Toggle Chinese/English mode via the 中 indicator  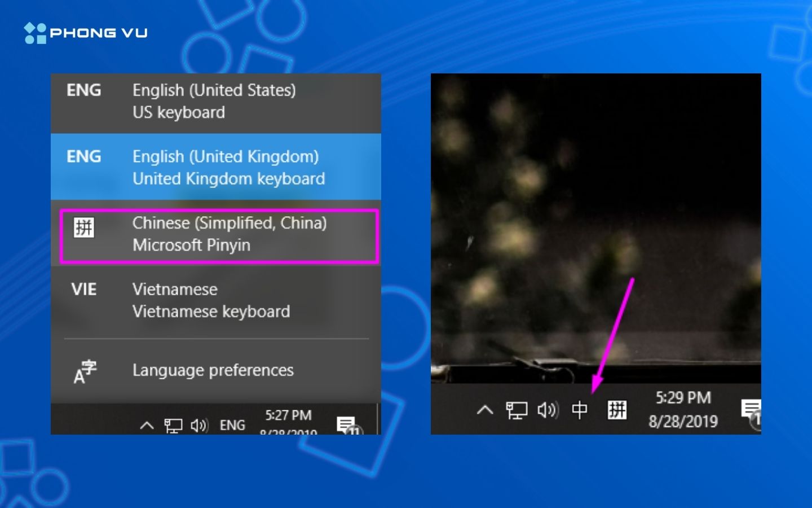point(580,411)
